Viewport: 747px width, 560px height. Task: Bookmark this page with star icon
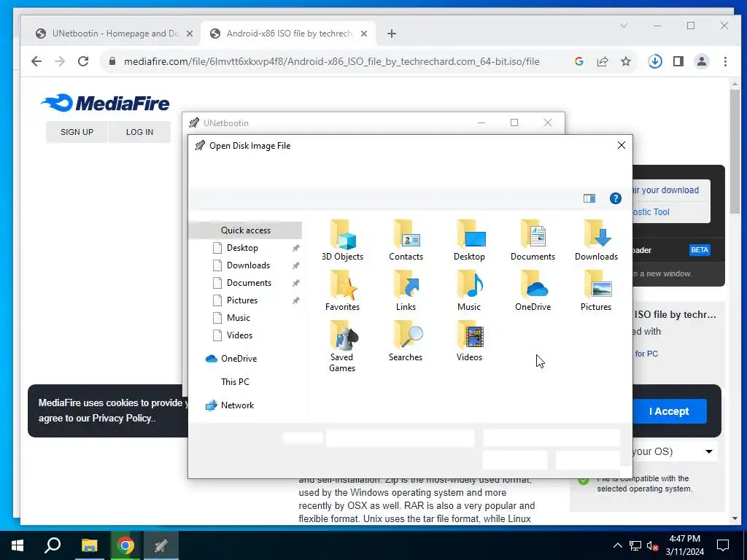click(x=625, y=61)
